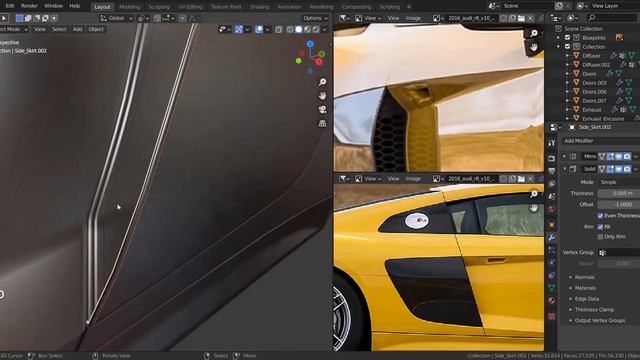Open the Window menu in top bar
The width and height of the screenshot is (640, 360).
[53, 6]
